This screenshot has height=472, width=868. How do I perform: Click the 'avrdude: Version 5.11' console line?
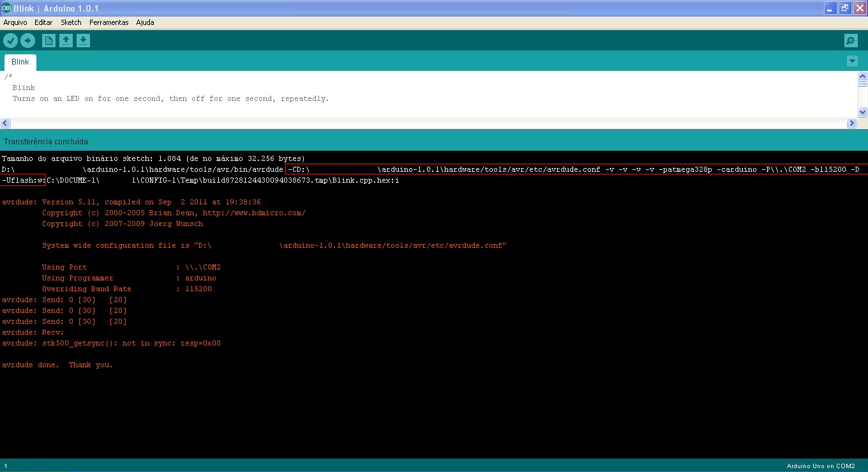(131, 202)
